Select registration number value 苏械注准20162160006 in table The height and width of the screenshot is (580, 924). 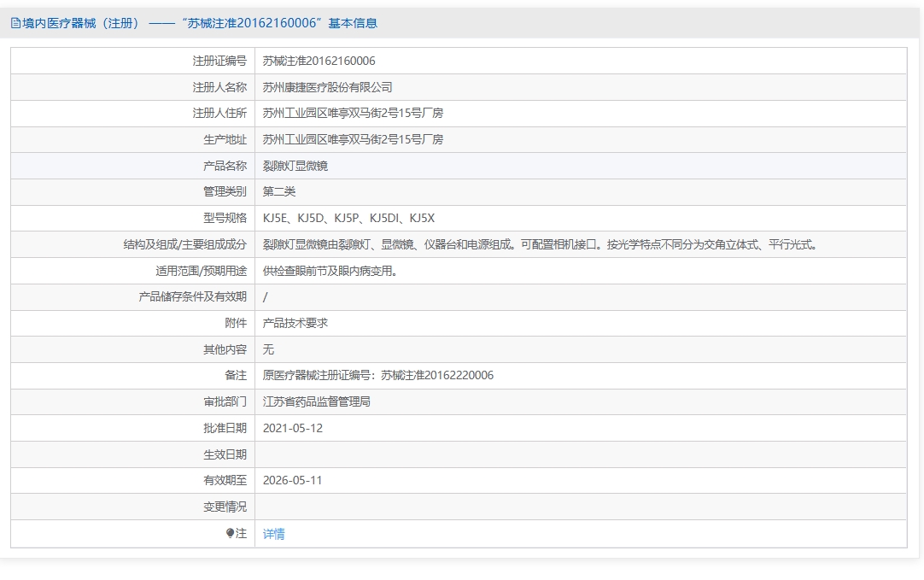coord(319,62)
